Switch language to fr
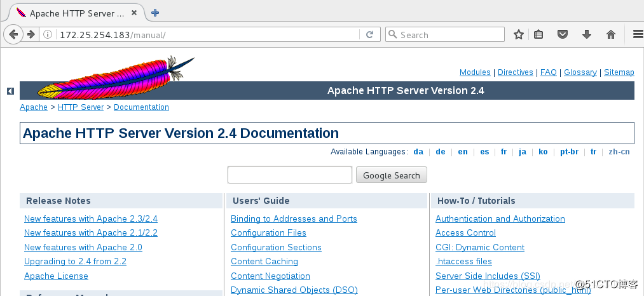 point(504,152)
